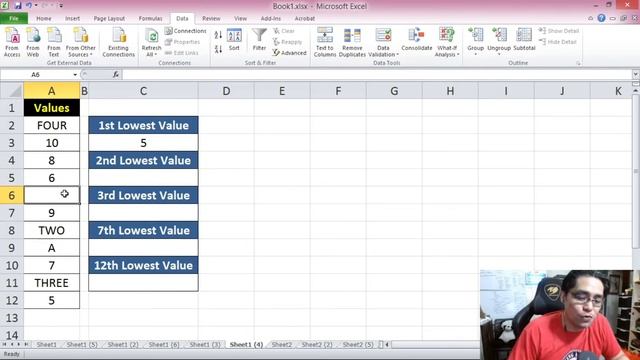Click Text to Columns icon

(x=325, y=42)
